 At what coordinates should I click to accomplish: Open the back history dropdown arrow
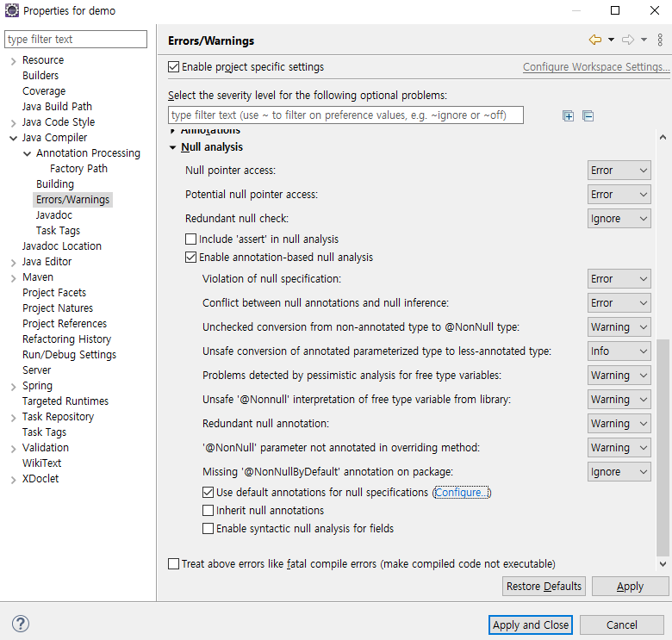click(611, 40)
